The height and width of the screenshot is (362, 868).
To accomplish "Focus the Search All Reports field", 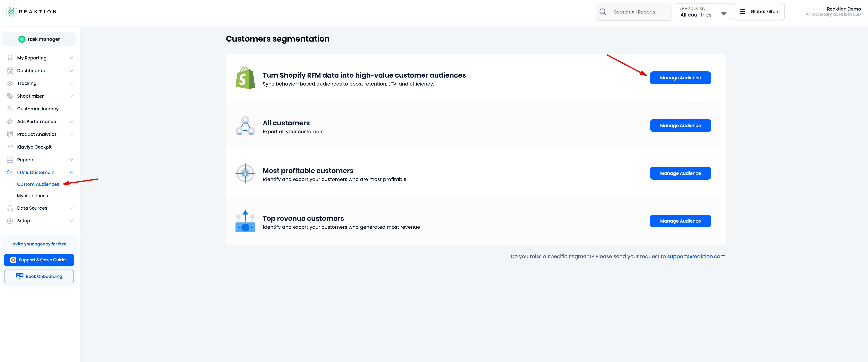I will (633, 12).
